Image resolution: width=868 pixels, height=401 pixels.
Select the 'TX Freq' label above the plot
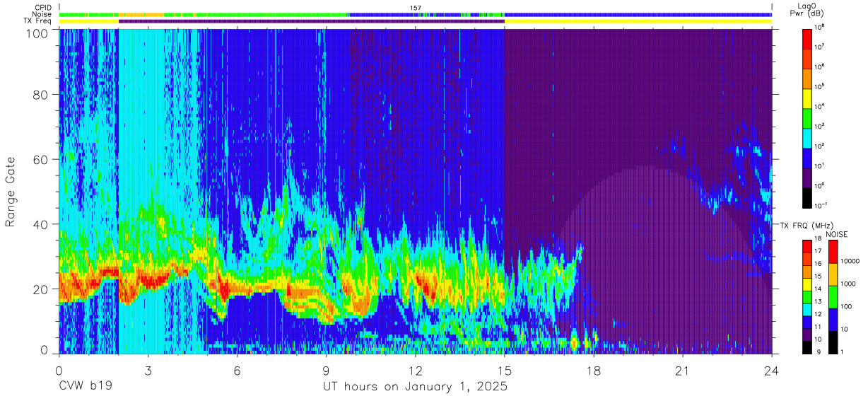[x=38, y=21]
